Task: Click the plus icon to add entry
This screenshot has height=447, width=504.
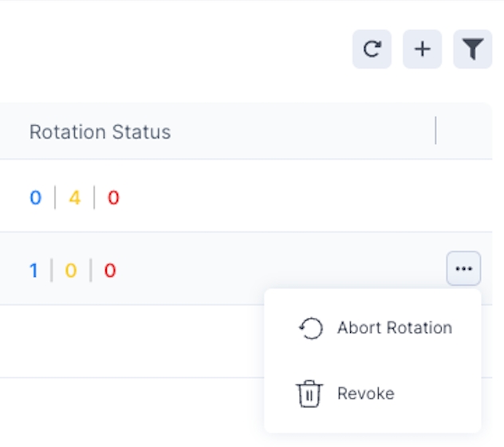Action: [x=423, y=49]
